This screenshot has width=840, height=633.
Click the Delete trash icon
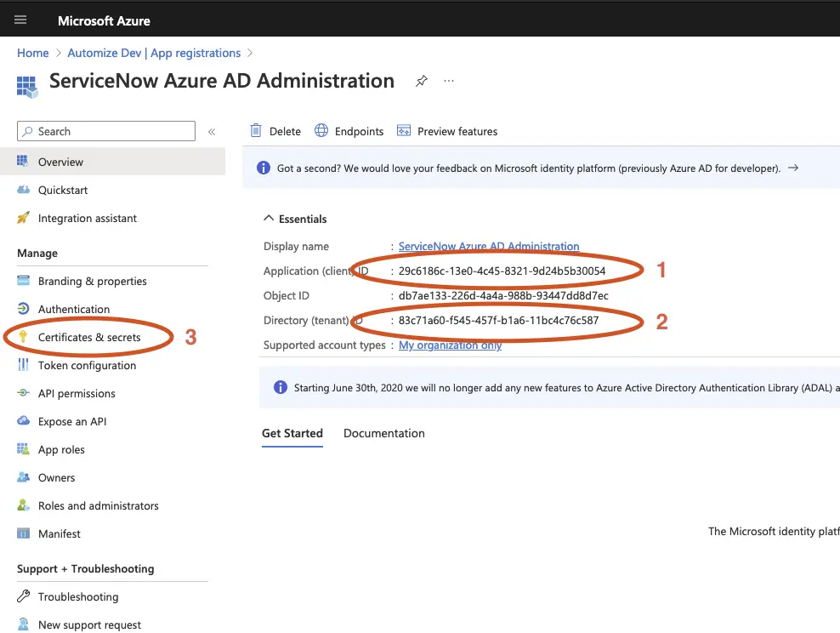[x=256, y=131]
